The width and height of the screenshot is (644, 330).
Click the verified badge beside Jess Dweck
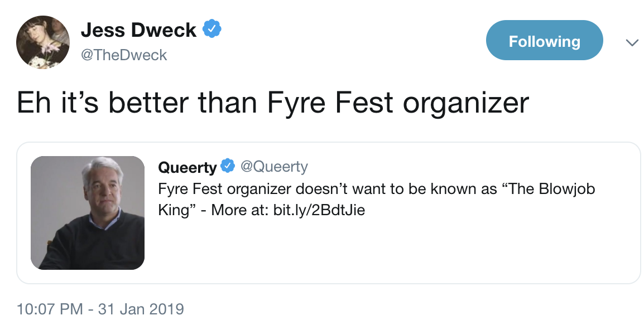tap(212, 29)
